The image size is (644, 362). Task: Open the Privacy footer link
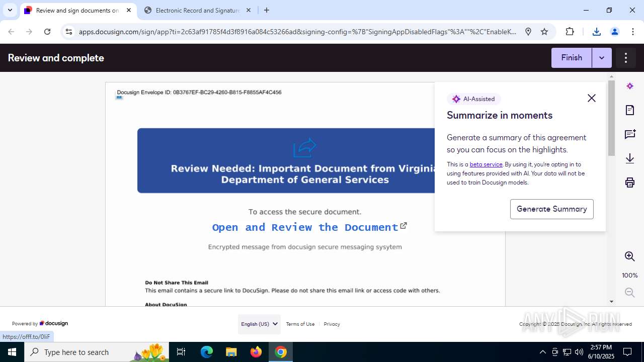coord(332,324)
